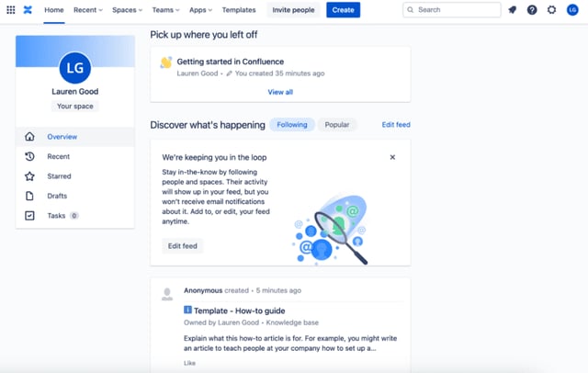Go to the Home tab

(x=54, y=10)
